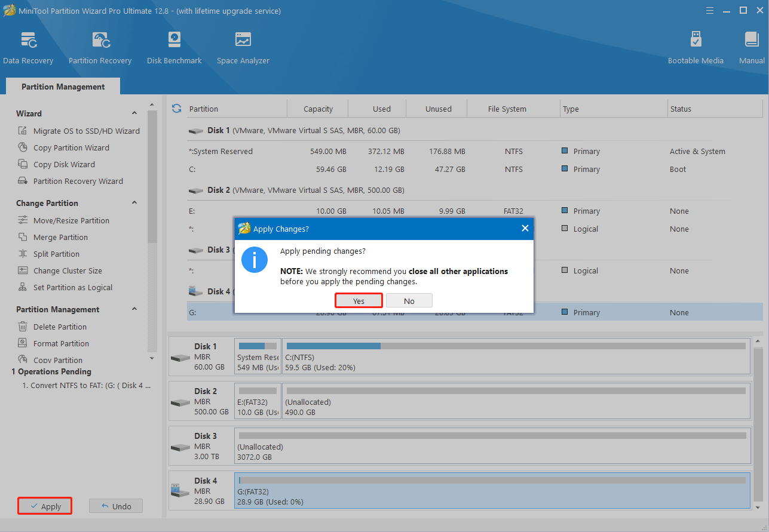This screenshot has width=769, height=532.
Task: Select System Reserved block in disk map
Action: (258, 356)
